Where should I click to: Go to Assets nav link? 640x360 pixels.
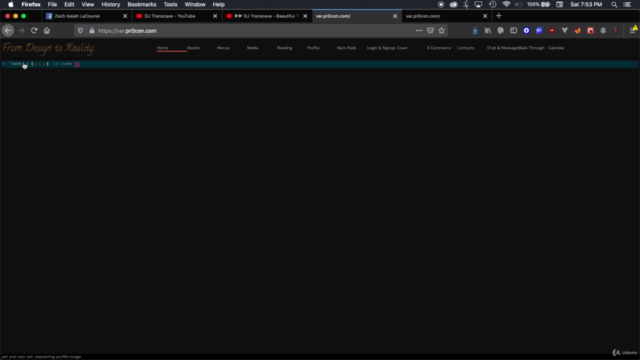193,48
